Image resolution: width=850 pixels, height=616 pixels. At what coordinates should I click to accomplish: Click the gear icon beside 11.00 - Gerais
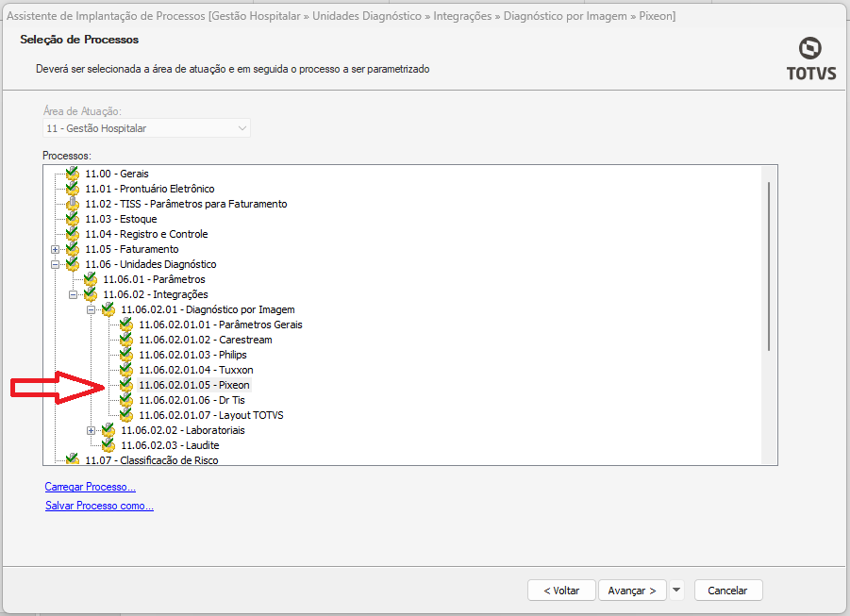[x=72, y=174]
